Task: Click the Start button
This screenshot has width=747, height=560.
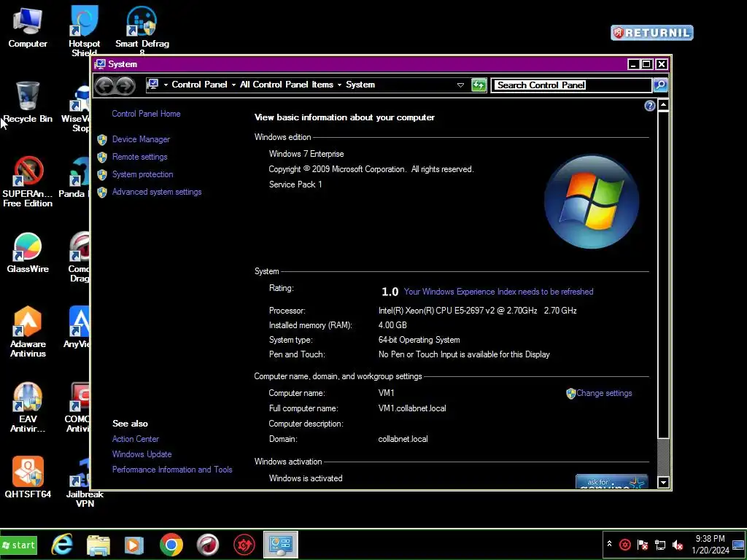Action: click(x=18, y=545)
